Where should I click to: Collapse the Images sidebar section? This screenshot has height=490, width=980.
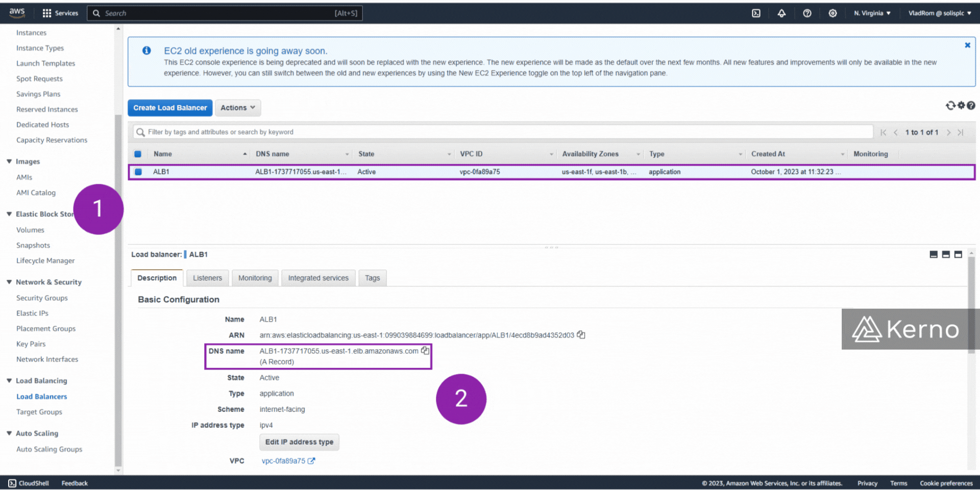pyautogui.click(x=9, y=161)
